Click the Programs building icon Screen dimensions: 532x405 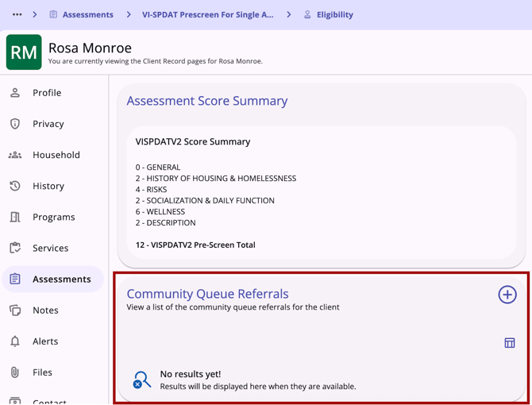click(15, 217)
